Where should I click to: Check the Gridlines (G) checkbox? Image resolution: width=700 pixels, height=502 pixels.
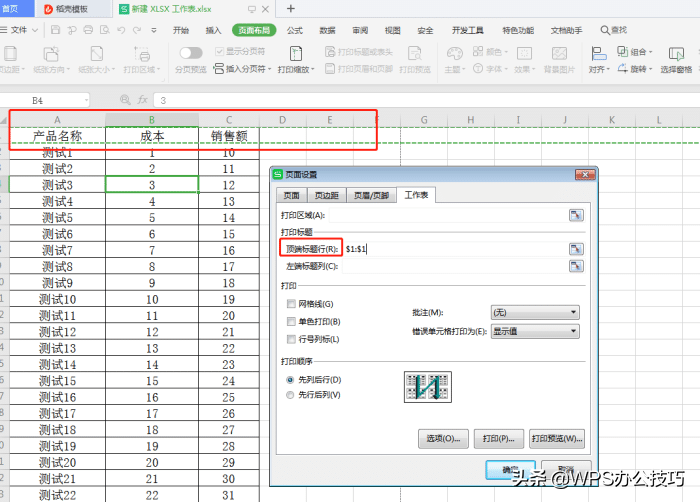click(x=291, y=304)
